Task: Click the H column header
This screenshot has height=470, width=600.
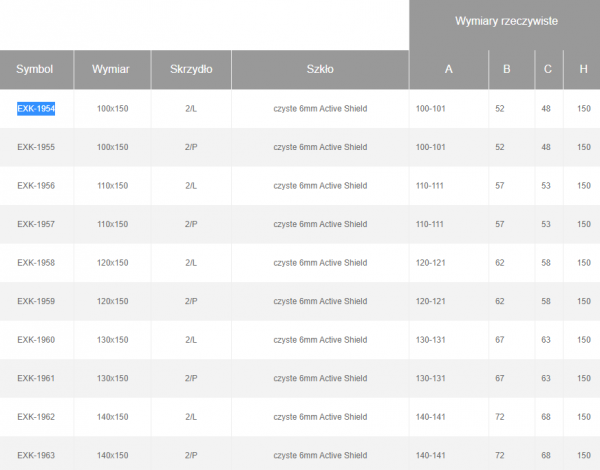Action: [583, 70]
